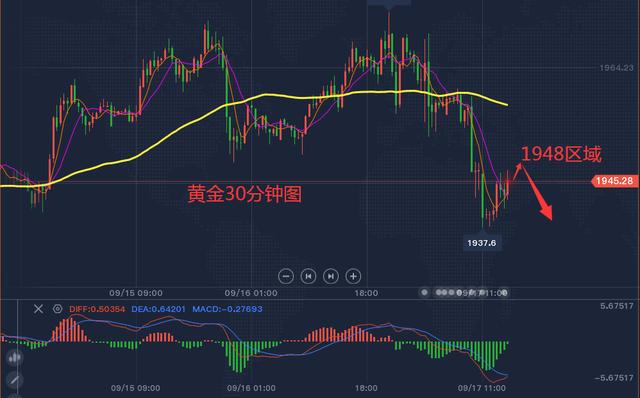The width and height of the screenshot is (640, 398).
Task: Open the chart type candlestick icon
Action: pos(14,358)
